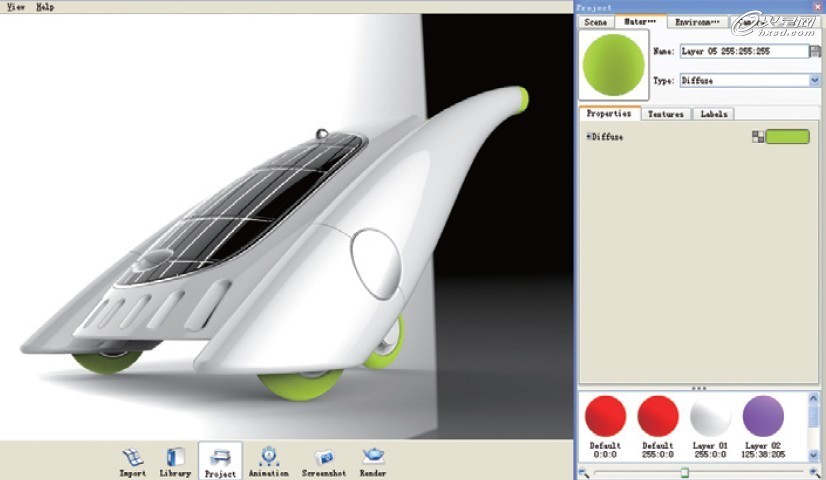Image resolution: width=826 pixels, height=480 pixels.
Task: Open the Animation tool
Action: coord(268,456)
